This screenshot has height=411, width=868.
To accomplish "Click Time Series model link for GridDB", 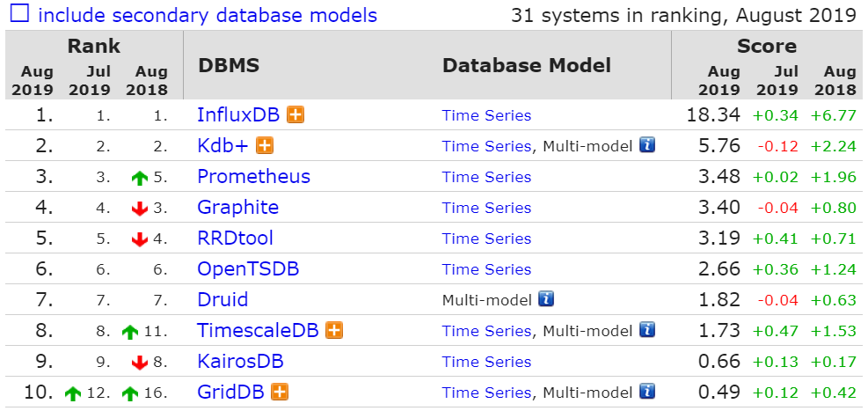I will pyautogui.click(x=486, y=393).
